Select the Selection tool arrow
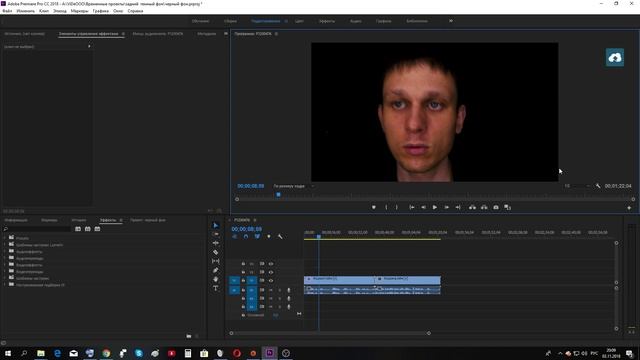Image resolution: width=640 pixels, height=360 pixels. click(216, 225)
